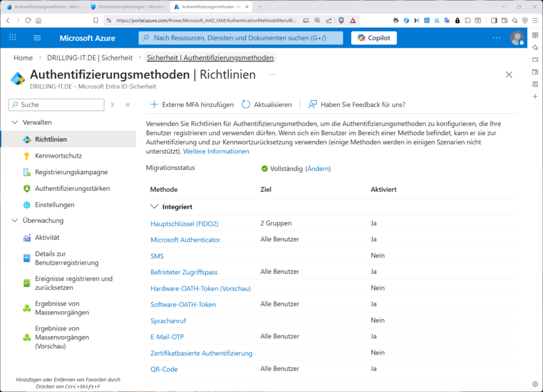Click the shield icon in the address bar
Image resolution: width=543 pixels, height=392 pixels.
point(341,20)
